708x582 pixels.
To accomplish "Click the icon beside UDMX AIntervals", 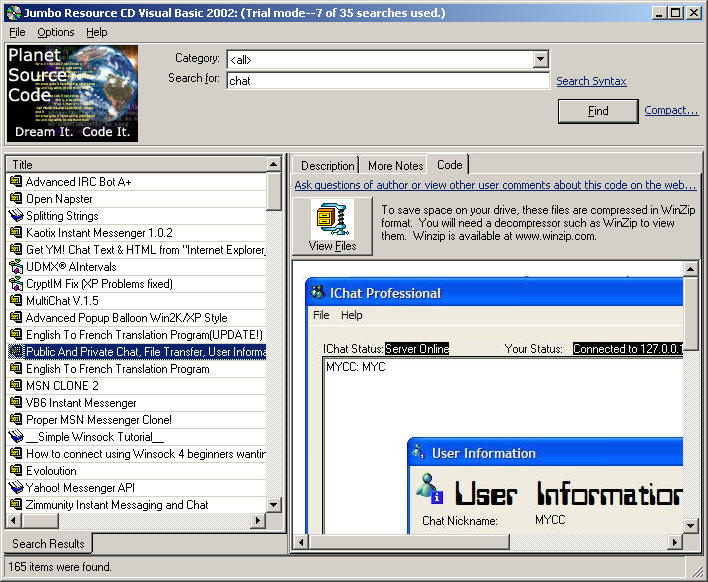I will (16, 267).
